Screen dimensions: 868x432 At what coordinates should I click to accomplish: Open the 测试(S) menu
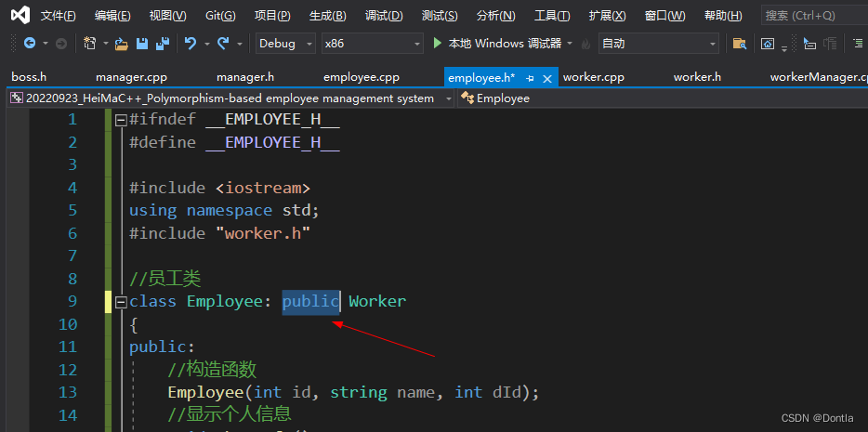pyautogui.click(x=440, y=16)
